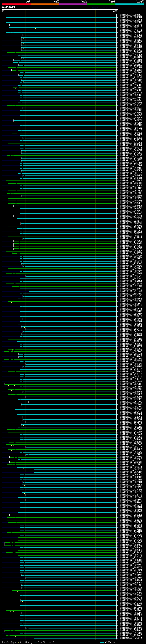This screenshot has width=146, height=644.
Task: Select the UniRef100_Q1EP45 label
Action: pyautogui.click(x=131, y=289)
